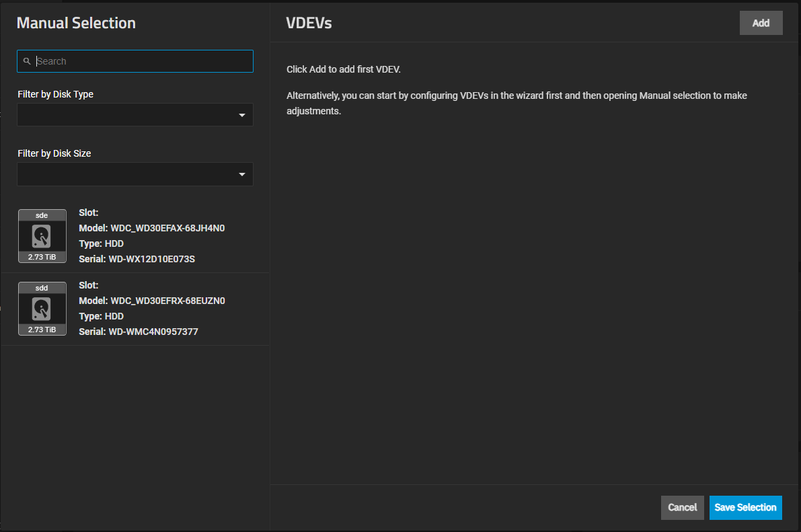The height and width of the screenshot is (532, 801).
Task: Click the Save Selection button
Action: click(745, 508)
